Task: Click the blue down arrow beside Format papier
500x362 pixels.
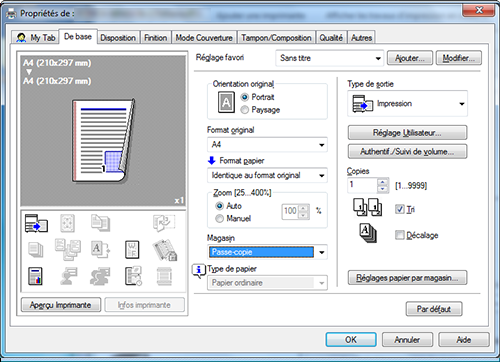Action: [212, 161]
